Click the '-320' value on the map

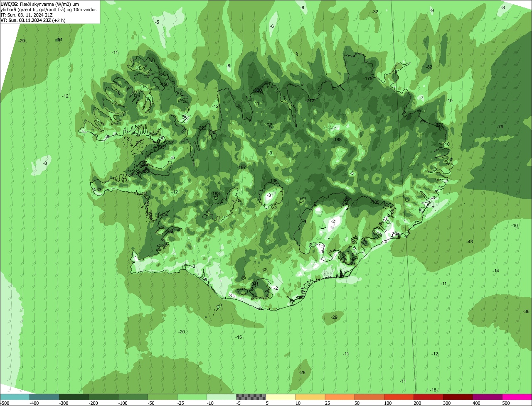tap(258, 90)
